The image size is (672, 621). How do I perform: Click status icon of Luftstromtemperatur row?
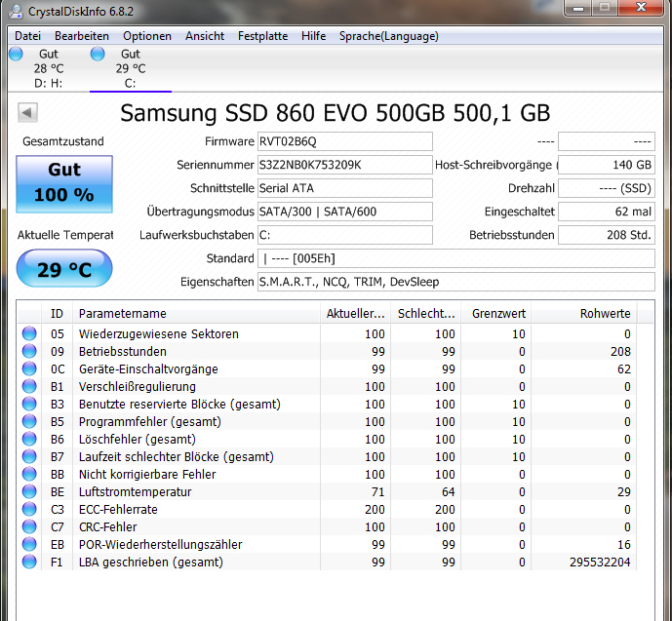pyautogui.click(x=29, y=491)
